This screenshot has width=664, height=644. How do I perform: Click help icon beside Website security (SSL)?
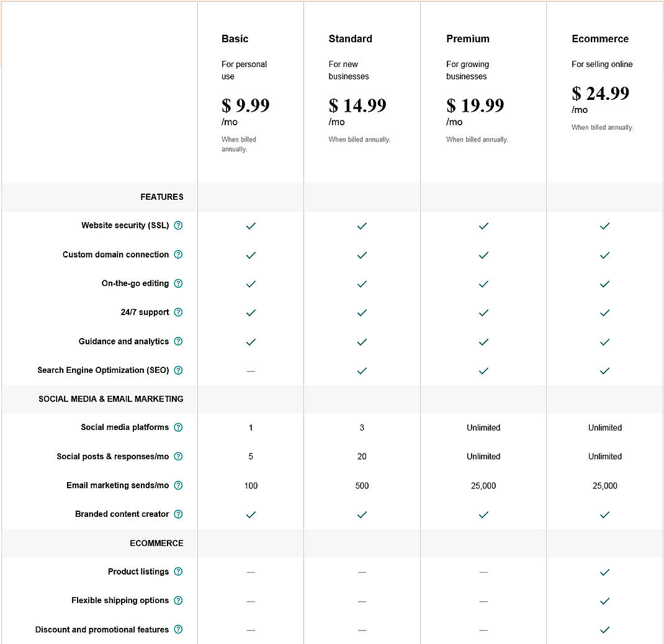coord(178,226)
